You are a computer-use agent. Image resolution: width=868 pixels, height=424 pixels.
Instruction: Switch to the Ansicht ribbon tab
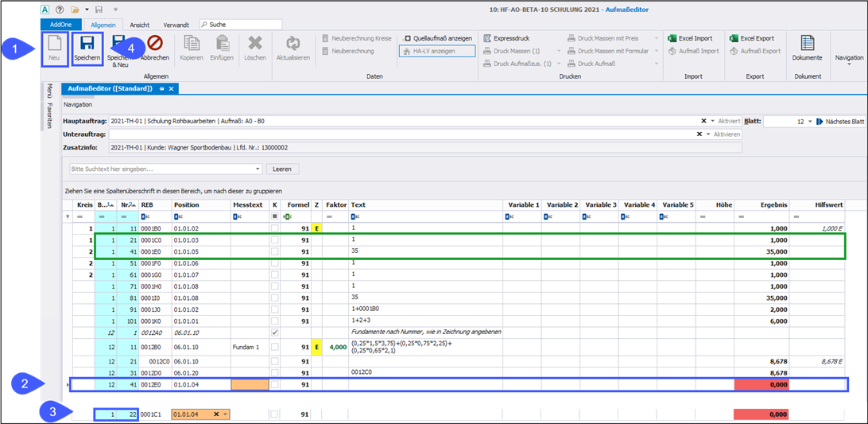(x=139, y=25)
